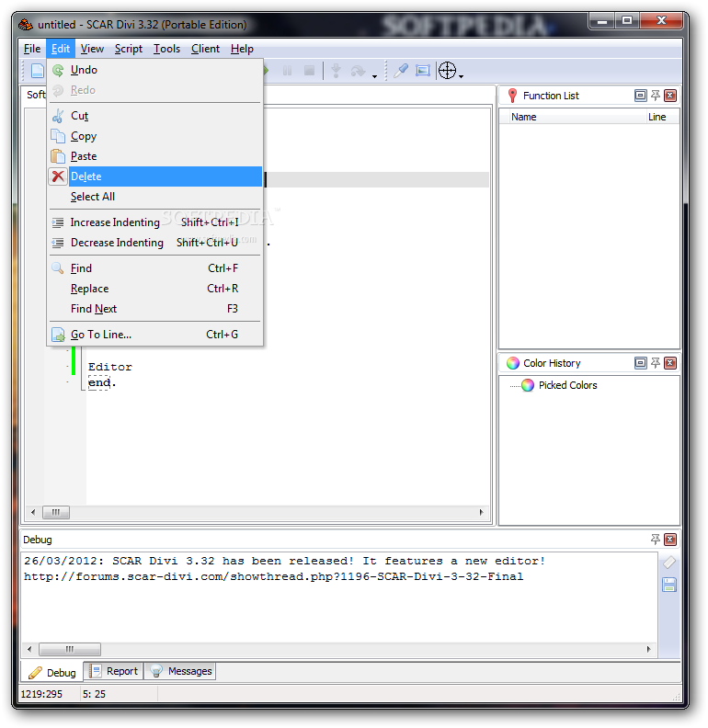Viewport: 708px width, 728px height.
Task: Open the crosshair selector dropdown arrow
Action: pos(461,76)
